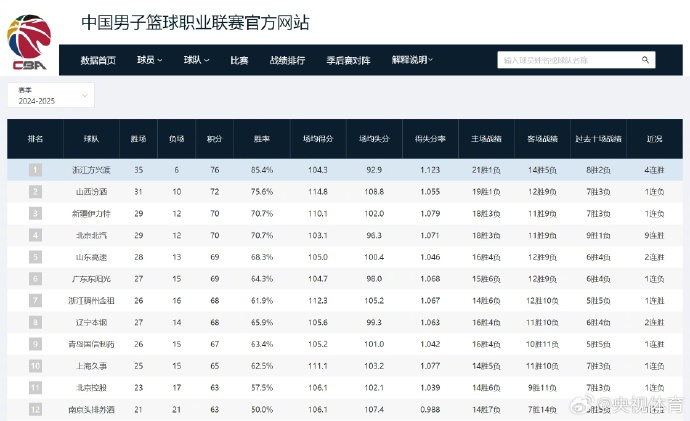
Task: Open the 比赛 navigation item
Action: coord(239,60)
